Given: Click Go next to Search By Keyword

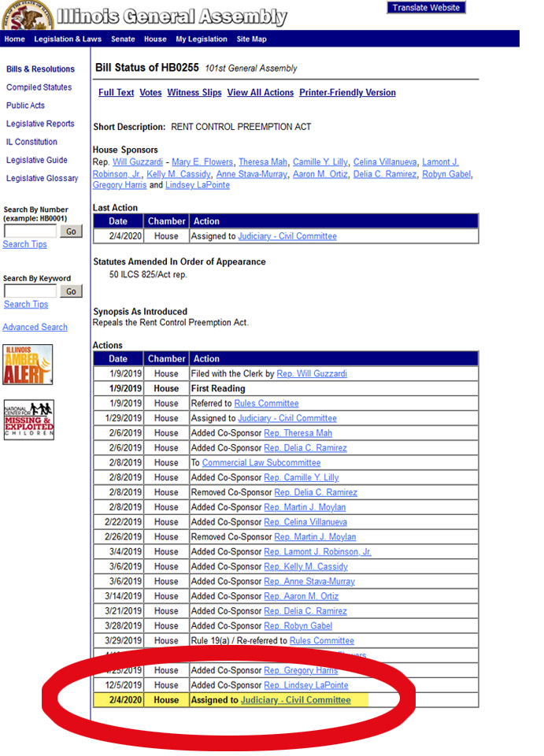Looking at the screenshot, I should pos(72,291).
